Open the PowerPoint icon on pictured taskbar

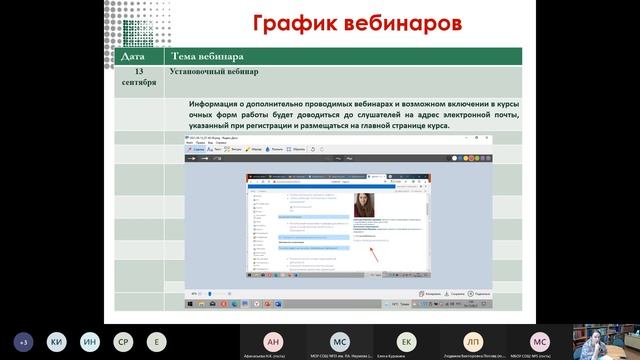[x=267, y=304]
